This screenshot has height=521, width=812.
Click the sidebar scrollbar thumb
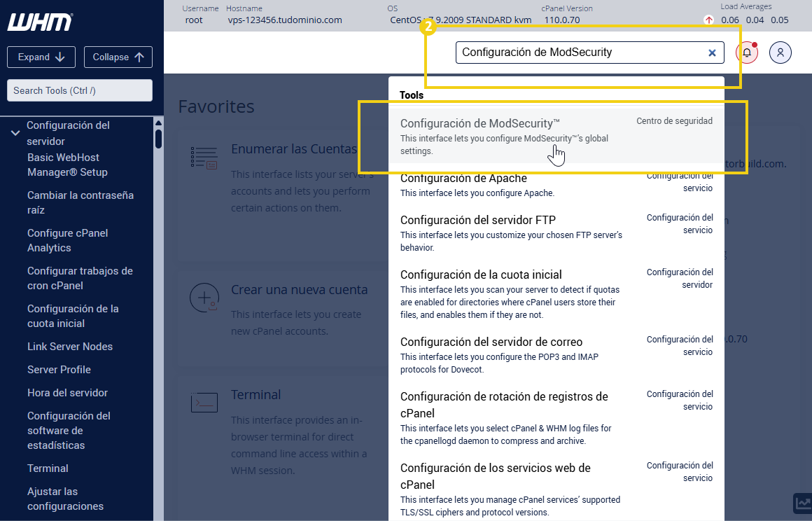pyautogui.click(x=158, y=139)
